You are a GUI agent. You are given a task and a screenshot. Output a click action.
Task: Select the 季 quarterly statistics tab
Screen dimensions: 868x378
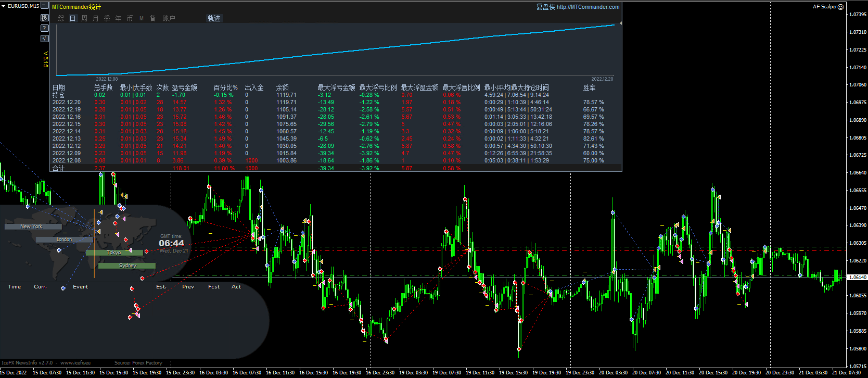107,18
